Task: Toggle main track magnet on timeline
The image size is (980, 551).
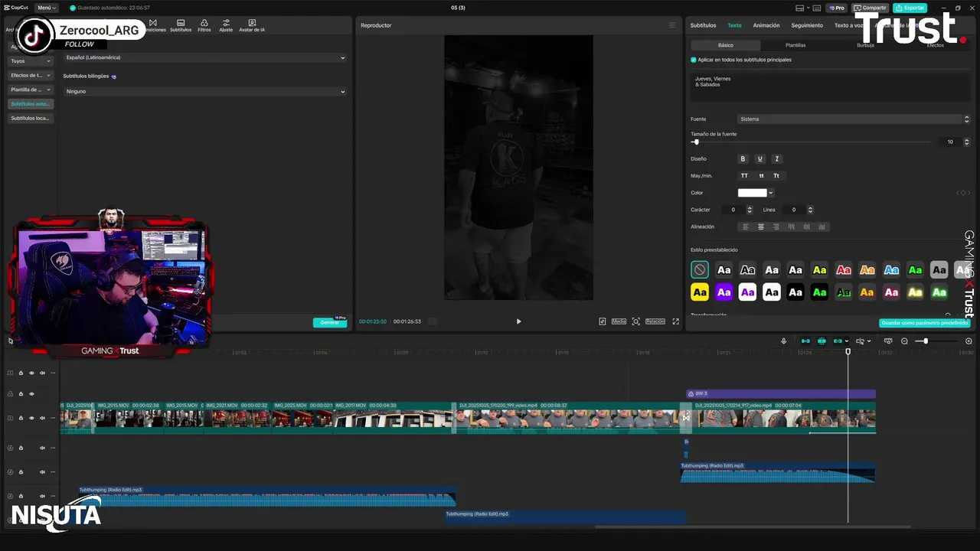Action: click(805, 341)
